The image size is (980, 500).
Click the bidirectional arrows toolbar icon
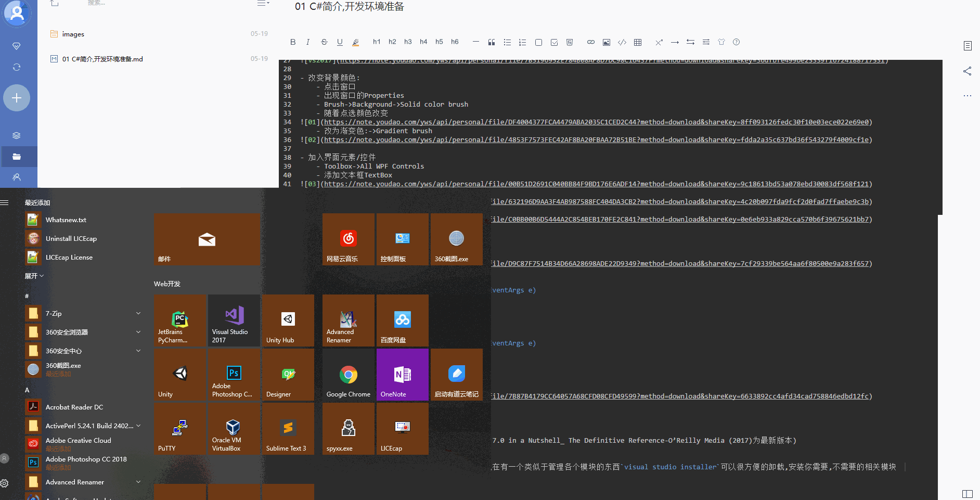click(x=690, y=42)
